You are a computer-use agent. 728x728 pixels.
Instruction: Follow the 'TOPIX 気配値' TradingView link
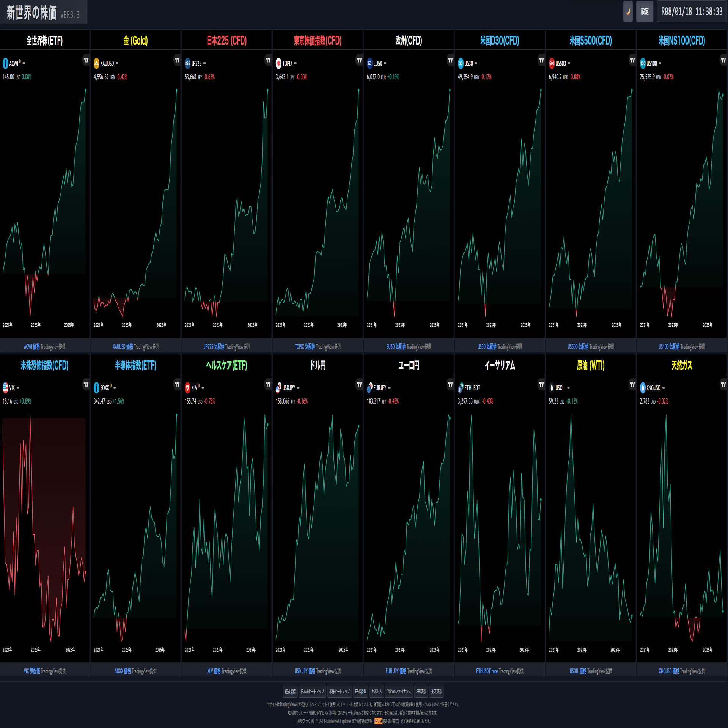click(305, 347)
